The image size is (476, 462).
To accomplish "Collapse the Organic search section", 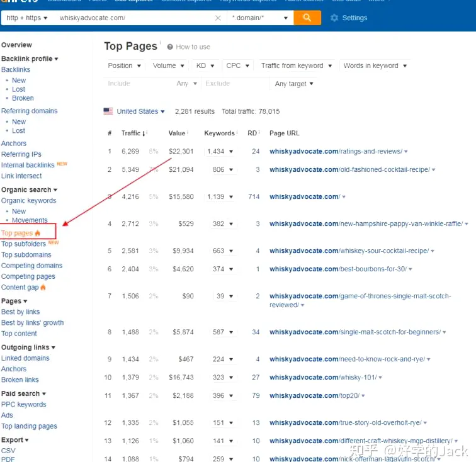I will coord(29,189).
